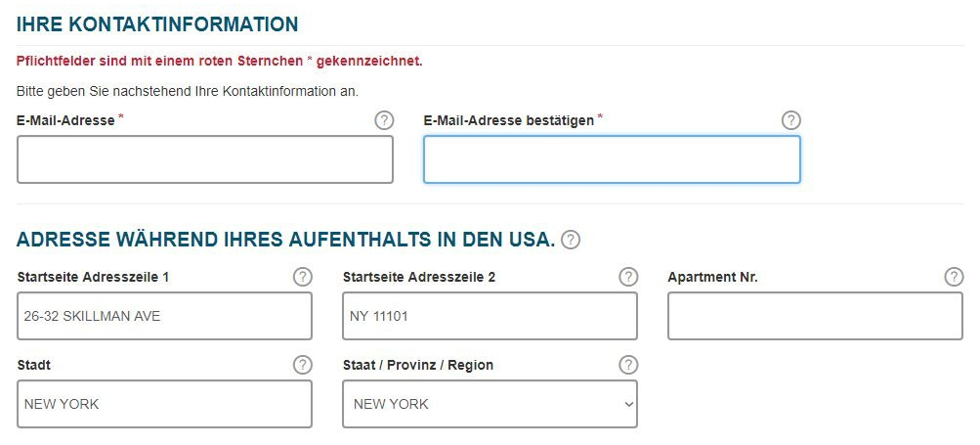Show help for E-Mail-Adresse bestätigen
The image size is (980, 445).
point(791,120)
